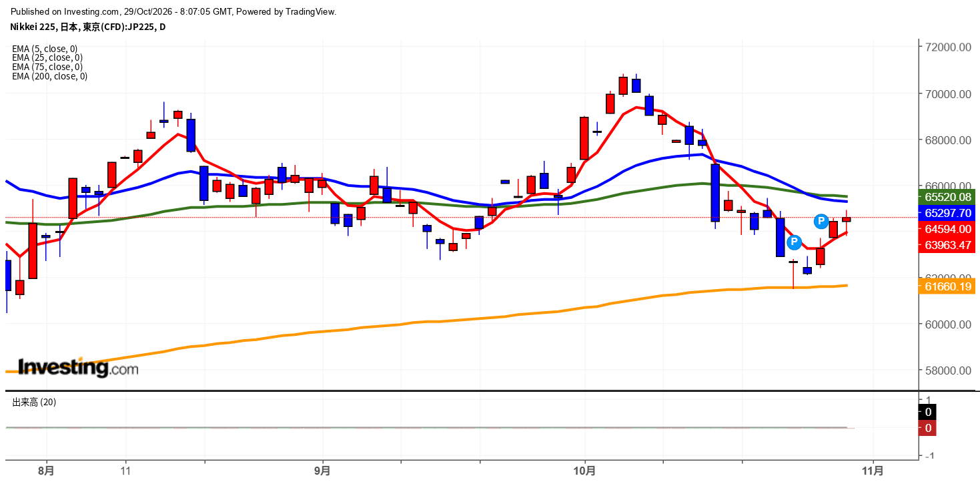Click the 60000.00 price axis label
Screen dimensions: 980x482
pyautogui.click(x=947, y=324)
